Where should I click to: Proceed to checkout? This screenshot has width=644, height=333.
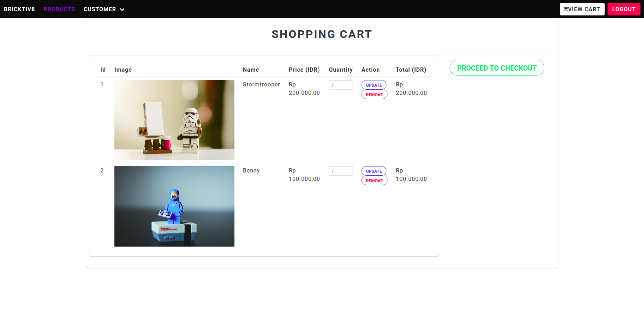(497, 68)
